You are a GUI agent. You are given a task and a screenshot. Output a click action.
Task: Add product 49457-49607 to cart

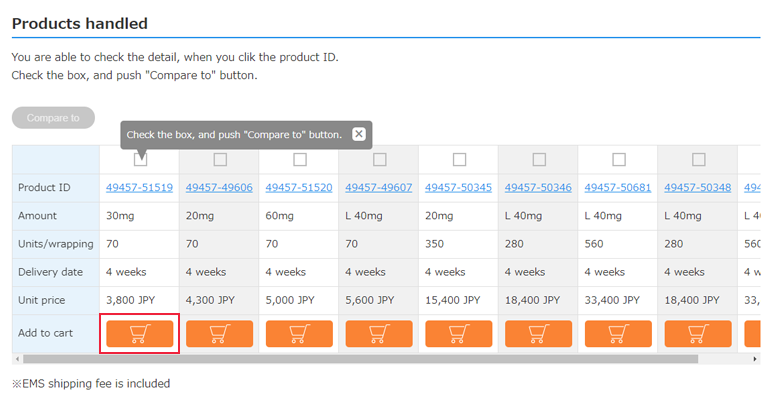coord(379,334)
